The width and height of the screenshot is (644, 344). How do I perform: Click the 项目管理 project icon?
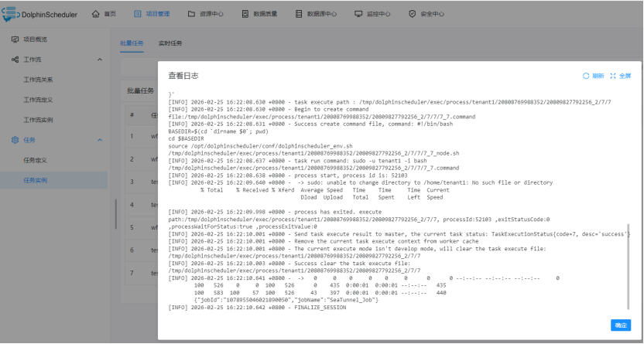tap(138, 14)
